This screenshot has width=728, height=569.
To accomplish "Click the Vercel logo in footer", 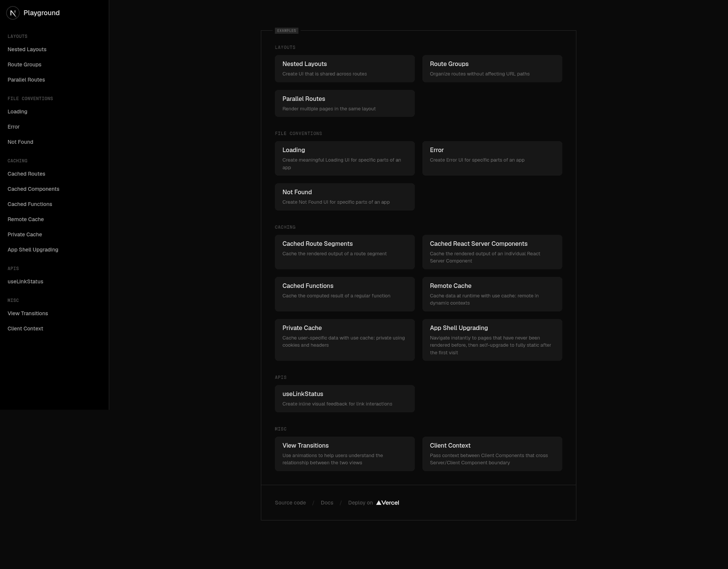I will (388, 503).
